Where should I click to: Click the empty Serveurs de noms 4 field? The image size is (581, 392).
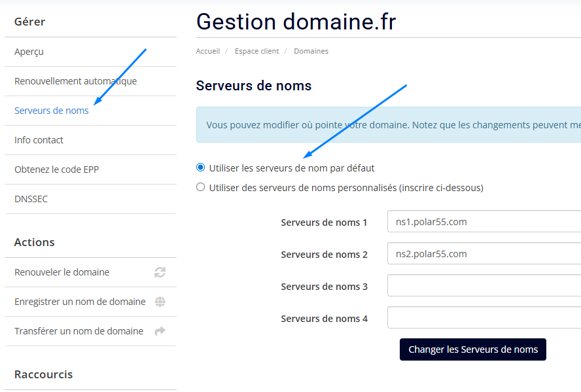(x=484, y=317)
